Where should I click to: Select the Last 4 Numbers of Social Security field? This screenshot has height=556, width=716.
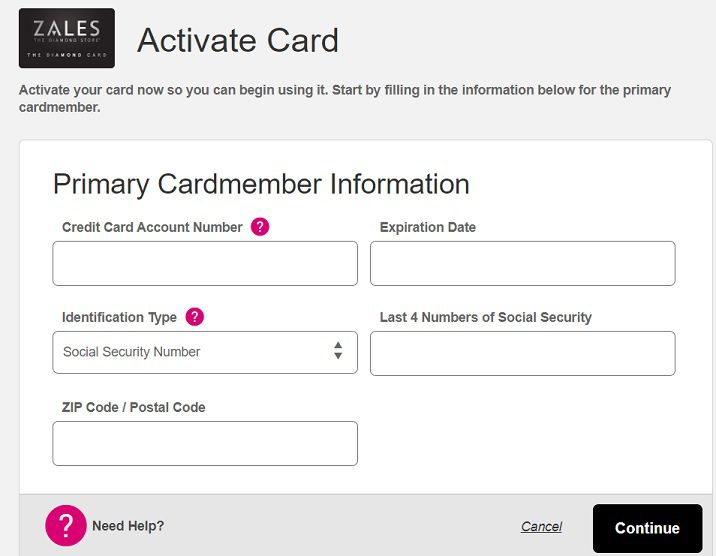[x=522, y=353]
